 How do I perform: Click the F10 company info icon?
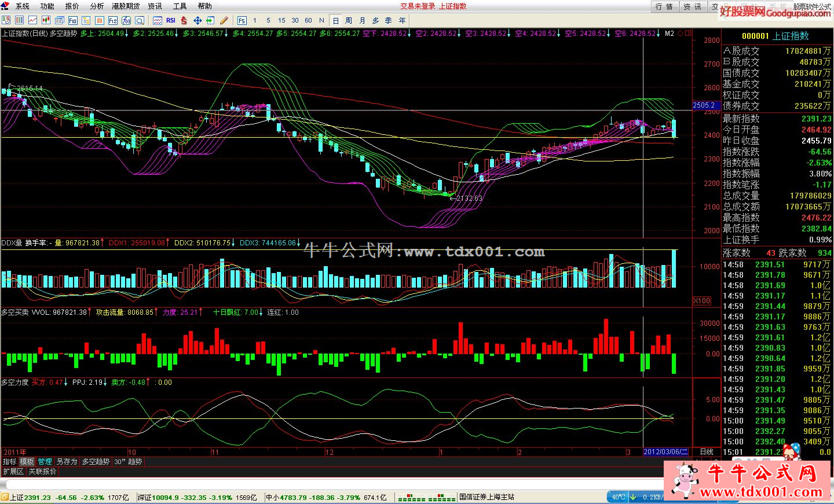[73, 20]
